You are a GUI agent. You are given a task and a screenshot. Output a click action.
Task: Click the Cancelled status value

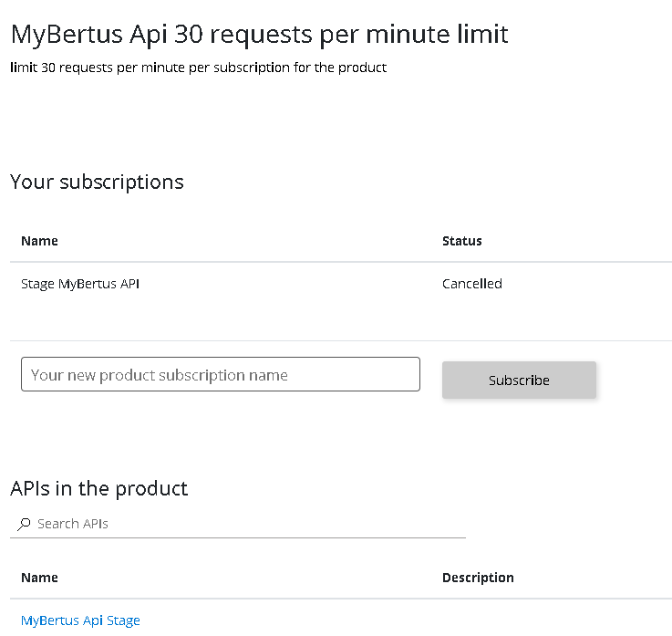click(471, 284)
